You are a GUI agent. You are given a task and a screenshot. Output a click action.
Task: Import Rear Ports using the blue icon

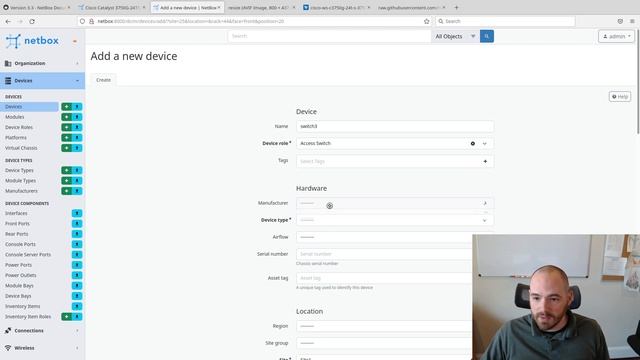pyautogui.click(x=77, y=234)
